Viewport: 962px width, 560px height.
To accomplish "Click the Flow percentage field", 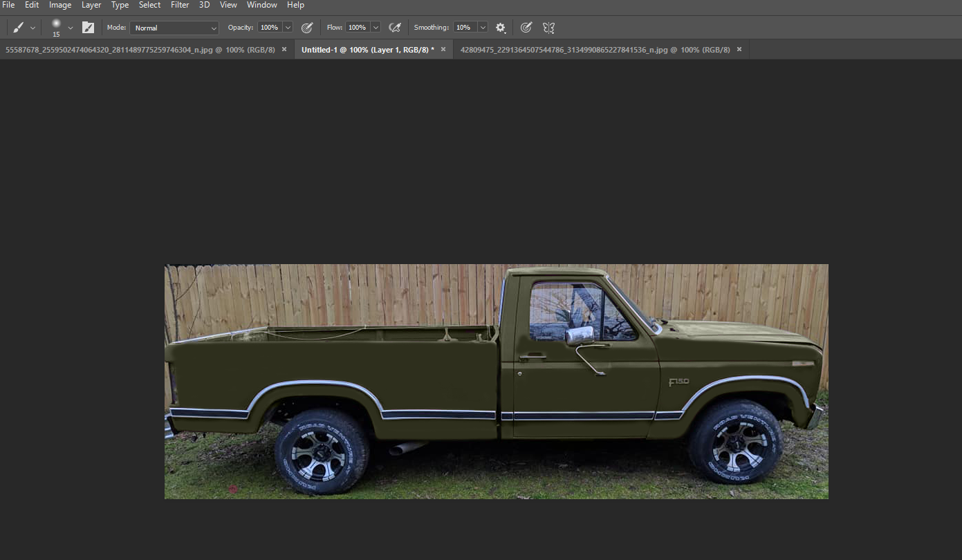I will point(357,28).
